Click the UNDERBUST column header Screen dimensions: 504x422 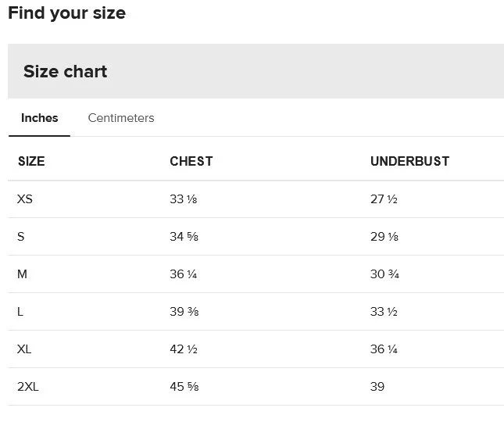409,161
